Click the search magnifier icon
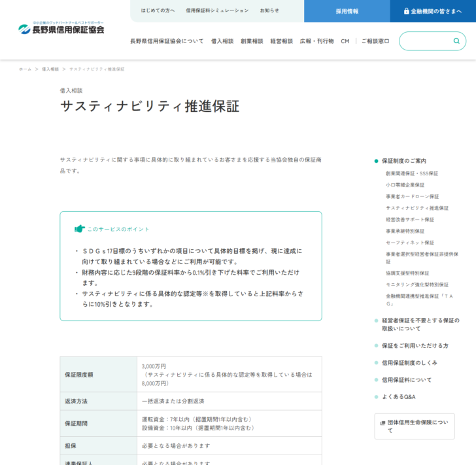The height and width of the screenshot is (465, 476). pos(456,41)
